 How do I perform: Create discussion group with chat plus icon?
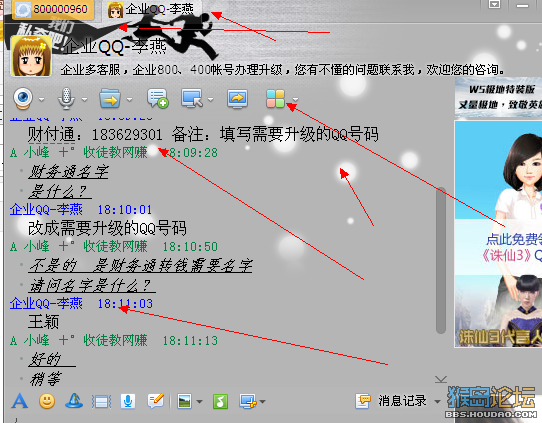pos(158,98)
